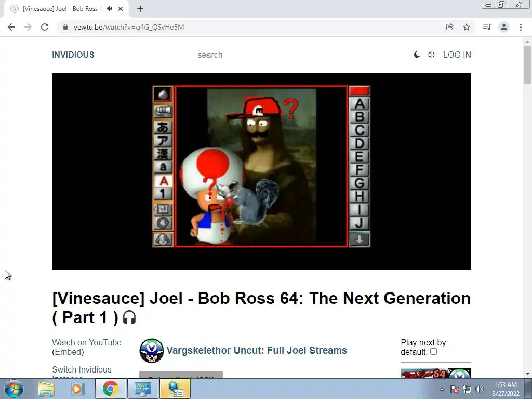Open File Explorer from the taskbar
This screenshot has width=532, height=399.
coord(46,389)
